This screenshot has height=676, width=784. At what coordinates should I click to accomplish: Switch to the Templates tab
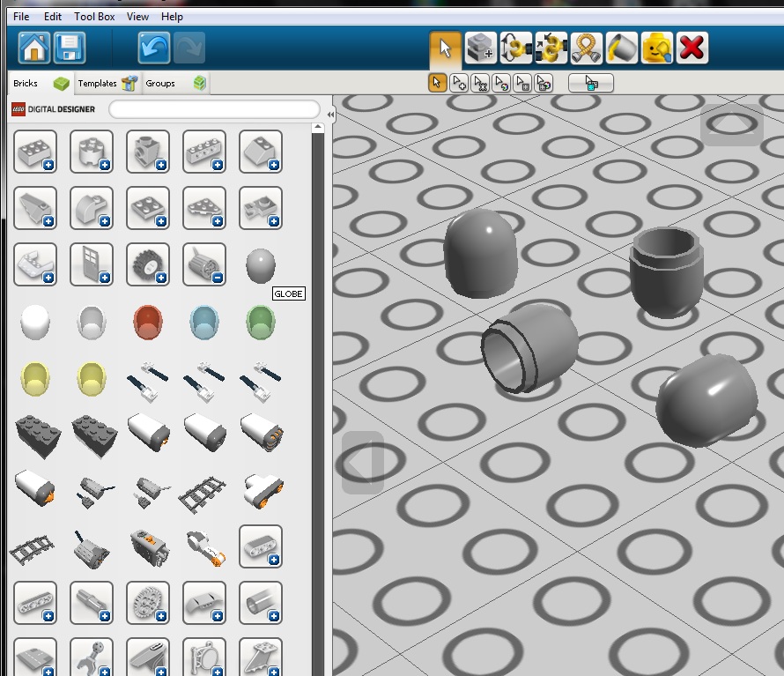(107, 83)
